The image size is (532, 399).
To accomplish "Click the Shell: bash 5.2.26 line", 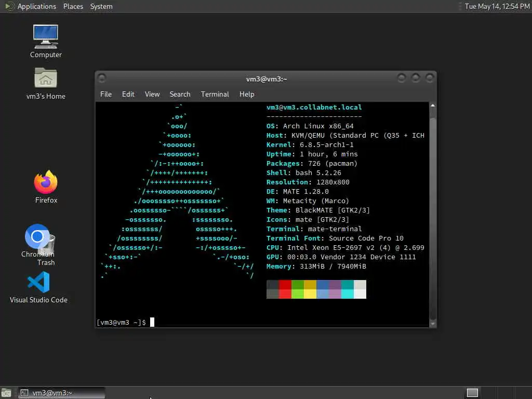I will 303,172.
